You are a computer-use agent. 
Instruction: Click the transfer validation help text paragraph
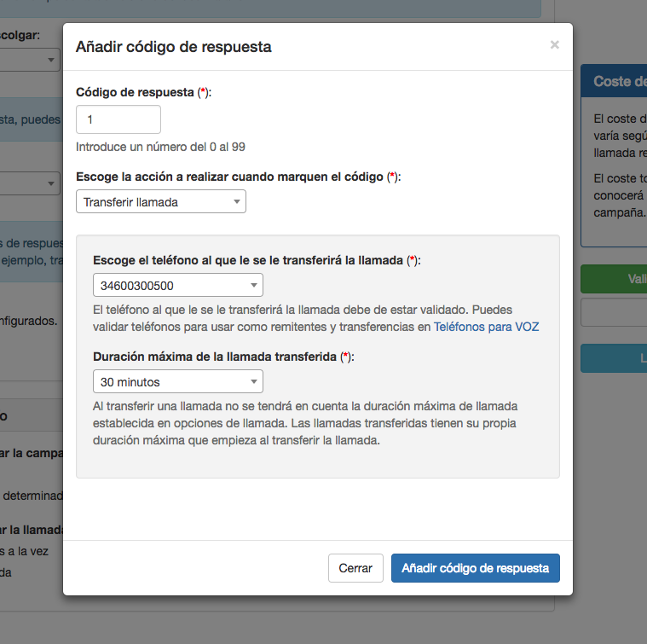point(315,317)
